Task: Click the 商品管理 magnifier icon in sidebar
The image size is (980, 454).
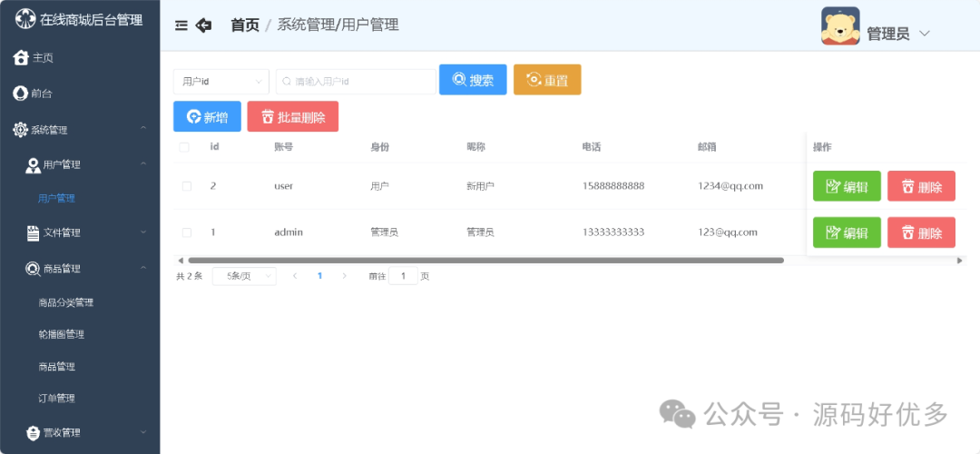Action: click(34, 269)
